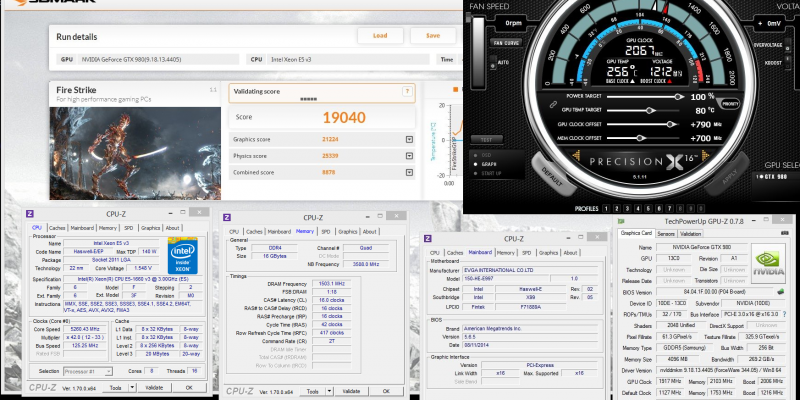Open Graphics tab in Memory CPU-Z window
The height and width of the screenshot is (400, 800).
tap(347, 232)
